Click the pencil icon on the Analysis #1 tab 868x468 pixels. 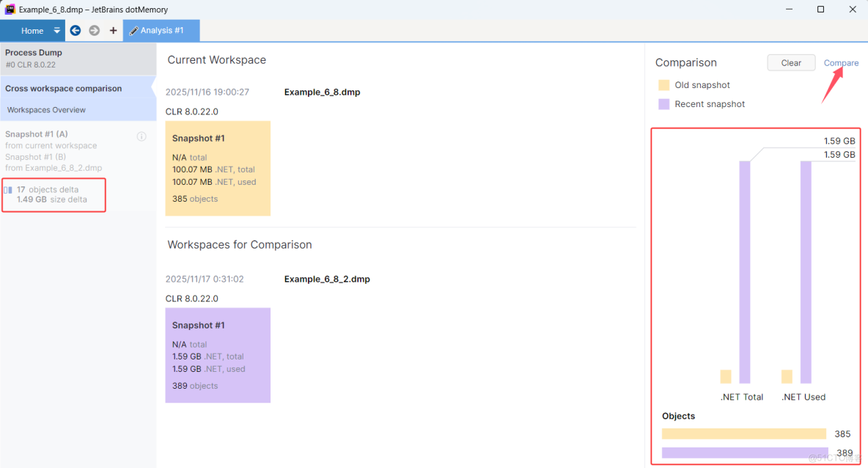point(133,30)
